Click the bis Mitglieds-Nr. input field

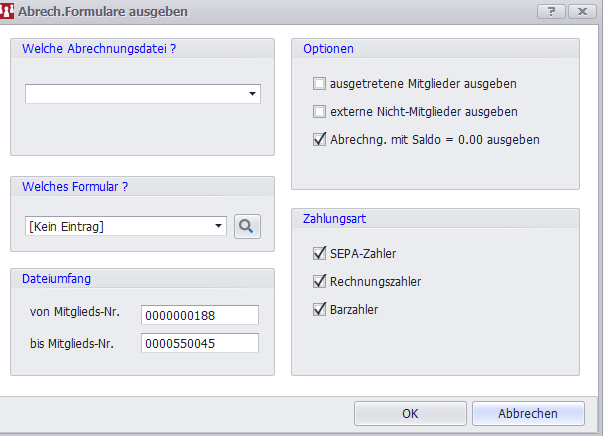[x=200, y=343]
